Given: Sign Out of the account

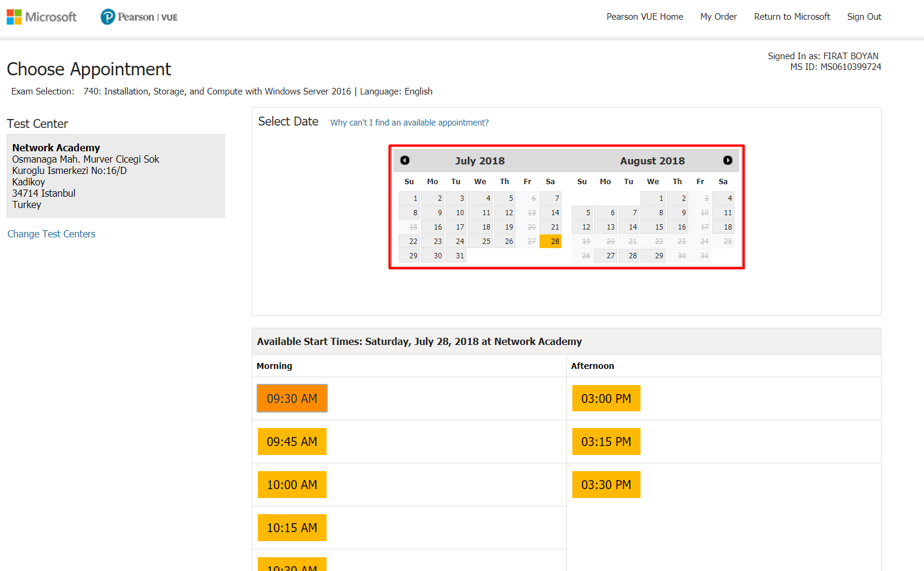Looking at the screenshot, I should 864,17.
